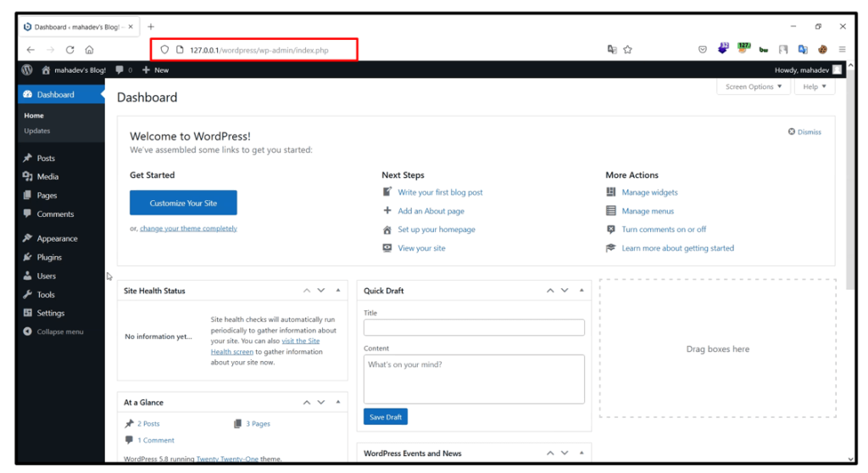The height and width of the screenshot is (473, 868).
Task: Open the Firefox hamburger menu
Action: click(x=842, y=49)
